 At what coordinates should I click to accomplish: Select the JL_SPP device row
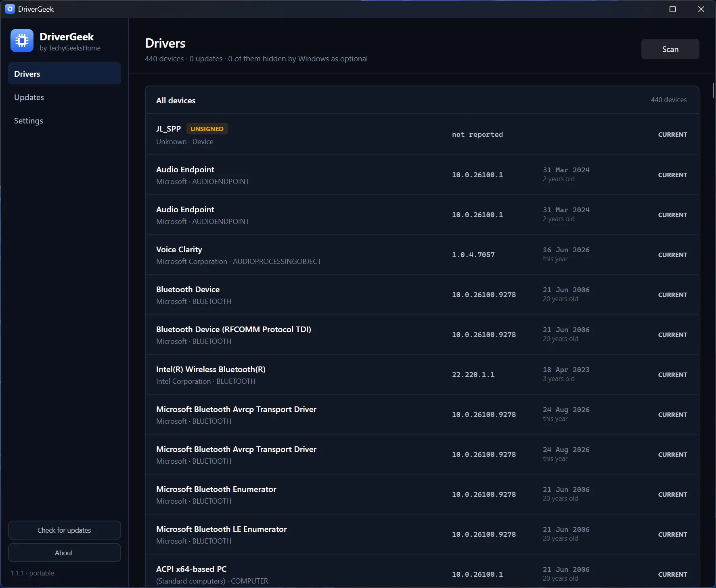(x=422, y=135)
